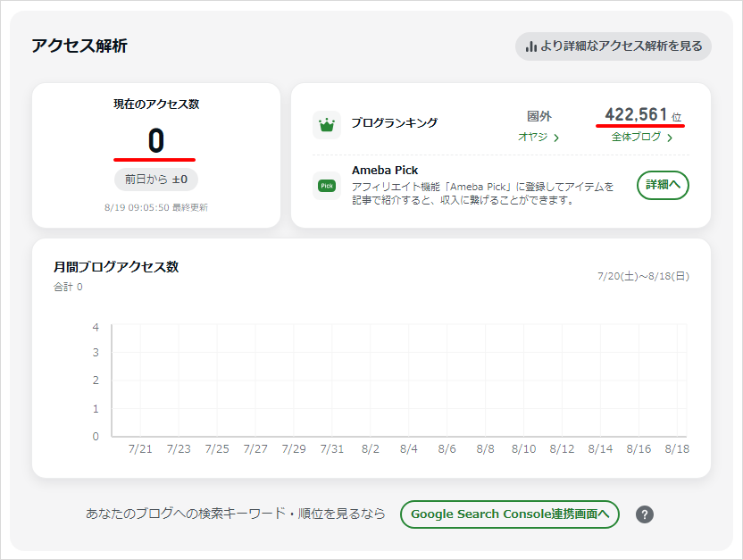Click the green Ameba Pick icon
Screen dimensions: 743x560
click(x=327, y=186)
